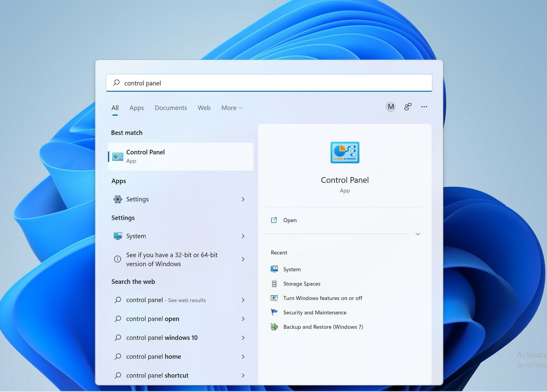Select web suggestion 'control panel shortcut'
This screenshot has height=392, width=547.
181,376
